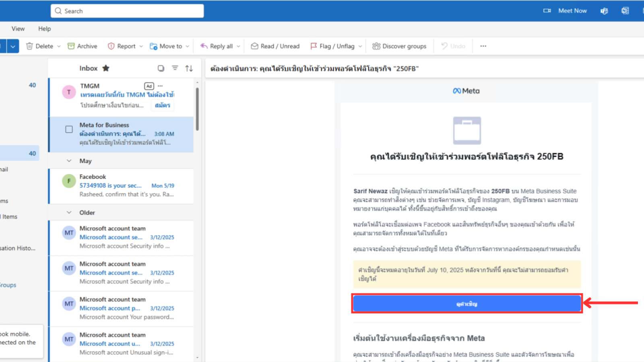Collapse the May message group
Image resolution: width=644 pixels, height=362 pixels.
[69, 161]
